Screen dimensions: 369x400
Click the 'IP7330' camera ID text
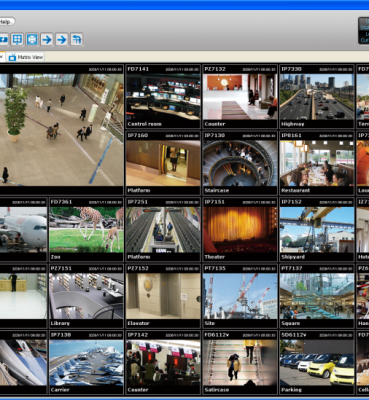pyautogui.click(x=291, y=69)
